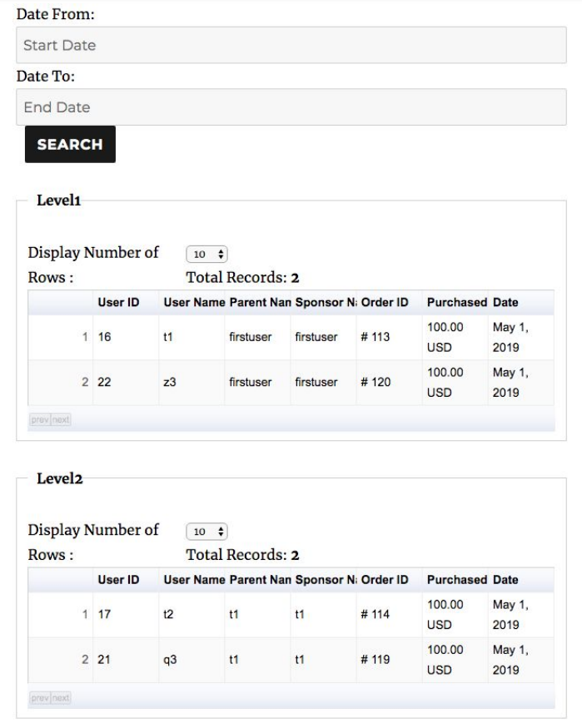Click prev in the Level2 table pager
The width and height of the screenshot is (582, 728).
40,697
